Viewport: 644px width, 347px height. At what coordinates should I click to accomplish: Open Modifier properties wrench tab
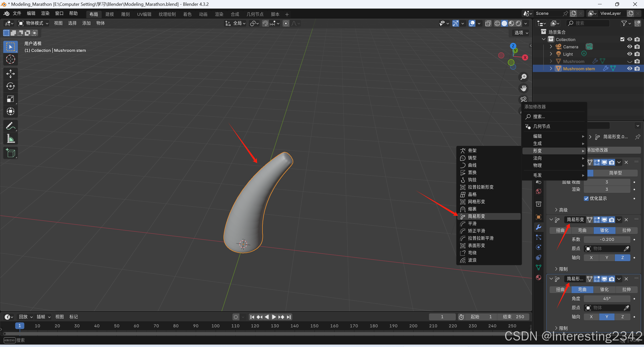pos(539,227)
